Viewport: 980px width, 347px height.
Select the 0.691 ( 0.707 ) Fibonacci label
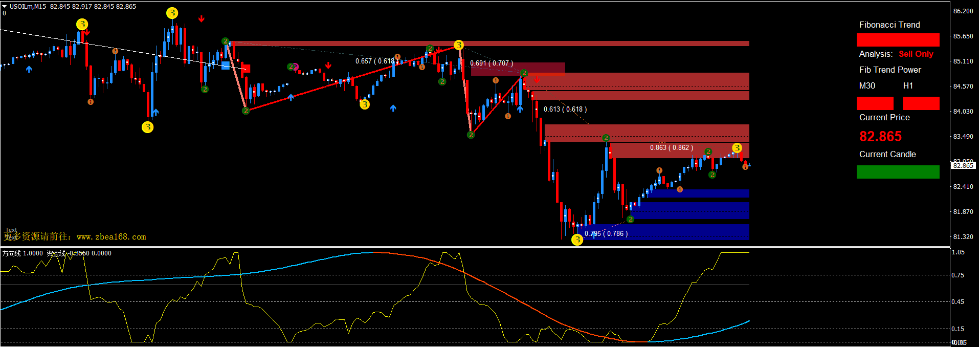[492, 63]
